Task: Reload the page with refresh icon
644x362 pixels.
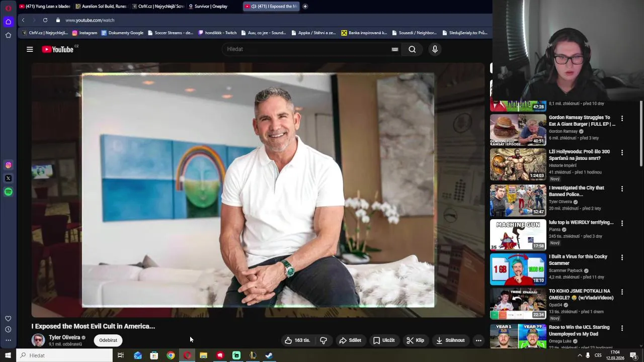Action: [45, 20]
